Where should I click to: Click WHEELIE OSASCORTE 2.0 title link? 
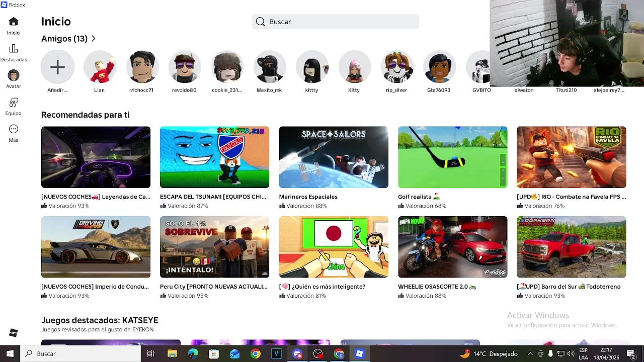(437, 287)
